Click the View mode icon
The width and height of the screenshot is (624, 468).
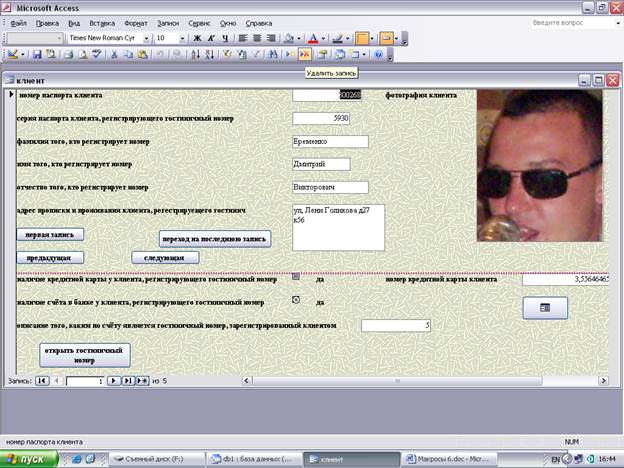[12, 54]
